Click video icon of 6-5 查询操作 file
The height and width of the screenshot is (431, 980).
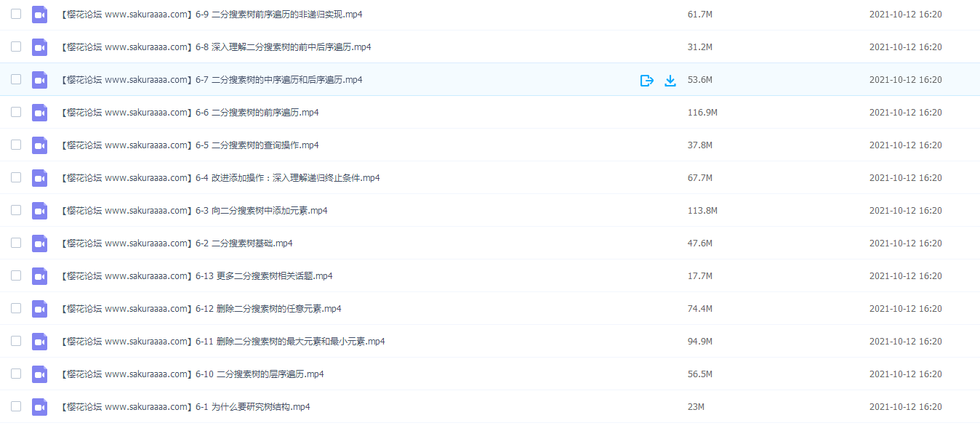point(39,145)
